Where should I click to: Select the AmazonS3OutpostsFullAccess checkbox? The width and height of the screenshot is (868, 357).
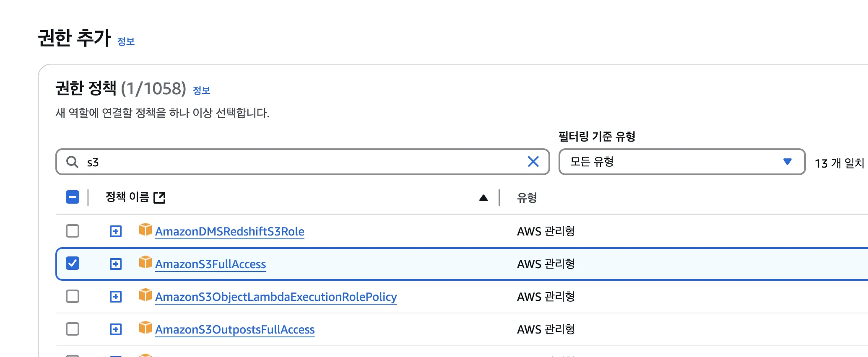tap(73, 329)
